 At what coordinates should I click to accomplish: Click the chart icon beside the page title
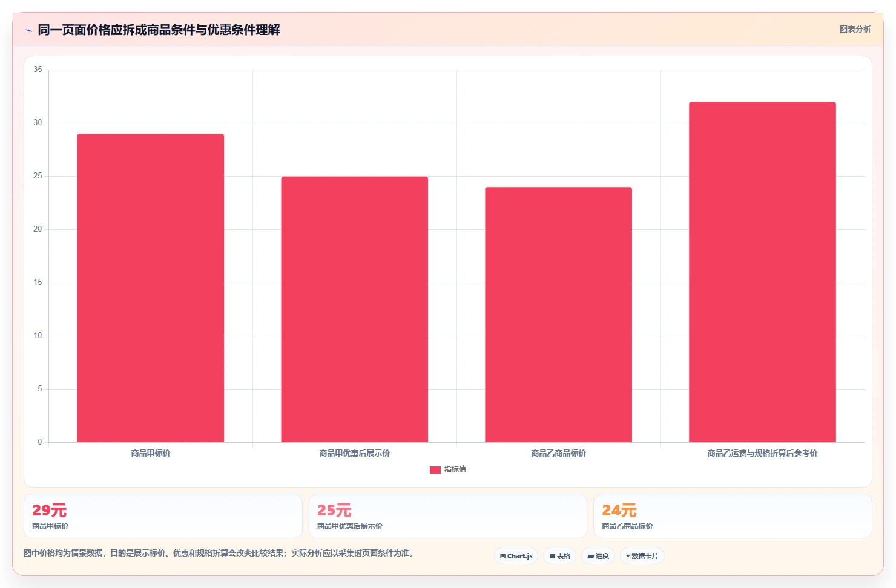(x=28, y=30)
